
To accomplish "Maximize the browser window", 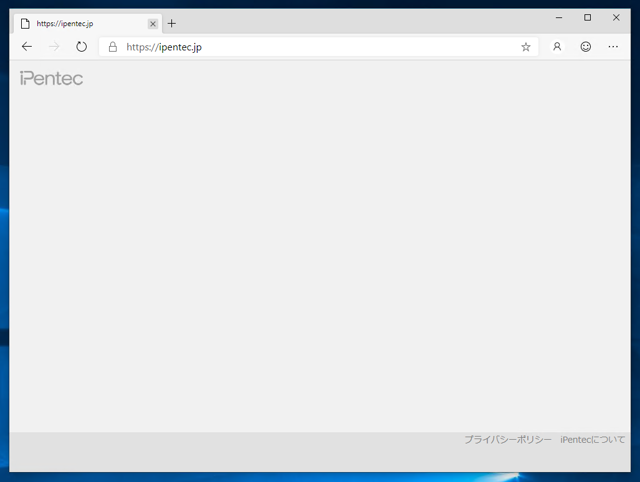I will 587,18.
